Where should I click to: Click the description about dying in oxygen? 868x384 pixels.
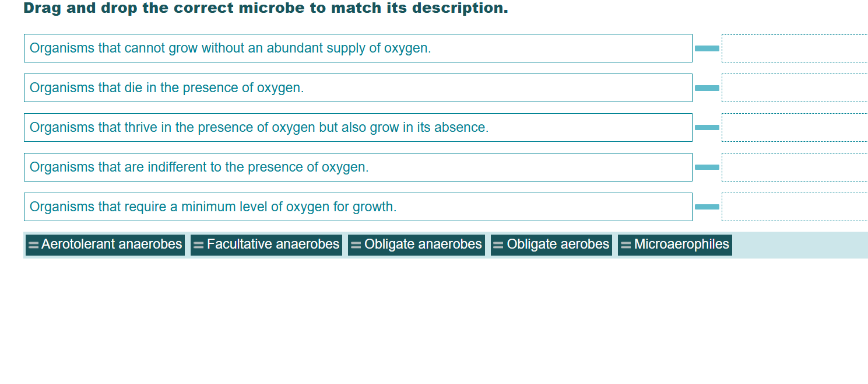[357, 88]
